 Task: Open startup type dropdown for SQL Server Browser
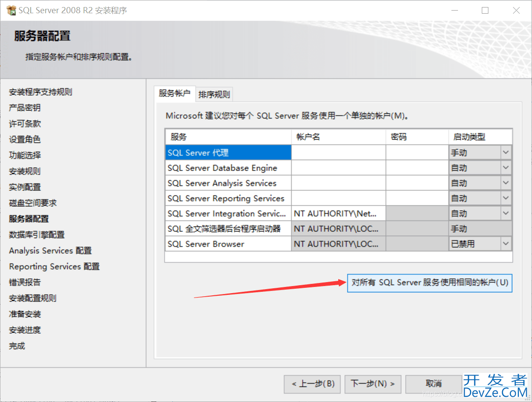pyautogui.click(x=506, y=244)
